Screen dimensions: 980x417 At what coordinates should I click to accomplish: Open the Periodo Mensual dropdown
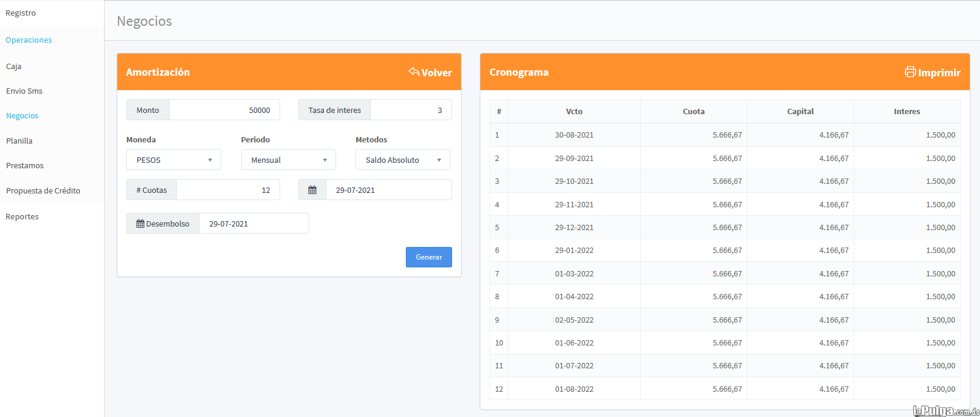click(289, 160)
